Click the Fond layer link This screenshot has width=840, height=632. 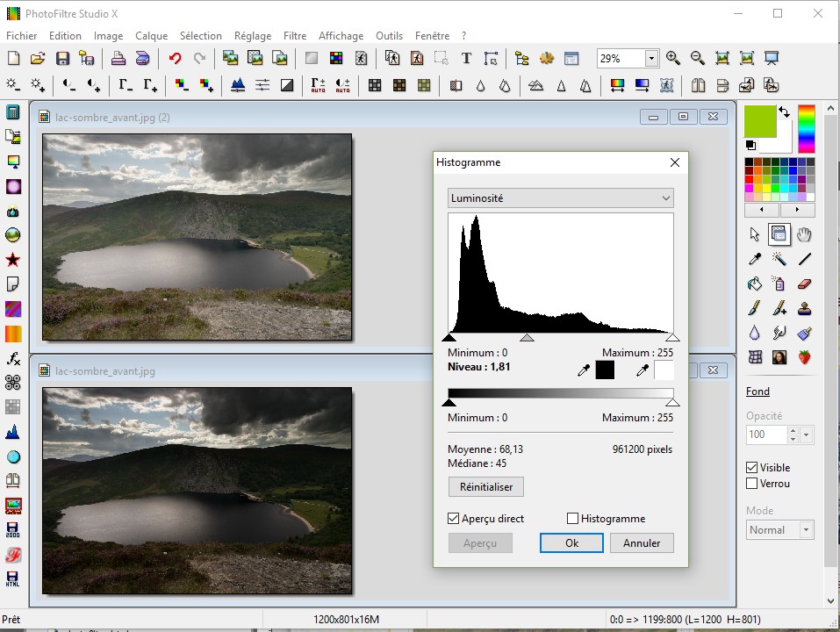758,391
